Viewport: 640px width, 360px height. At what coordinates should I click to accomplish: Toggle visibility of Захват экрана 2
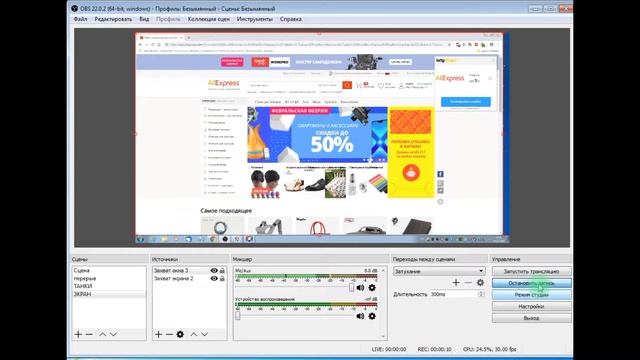click(x=214, y=278)
